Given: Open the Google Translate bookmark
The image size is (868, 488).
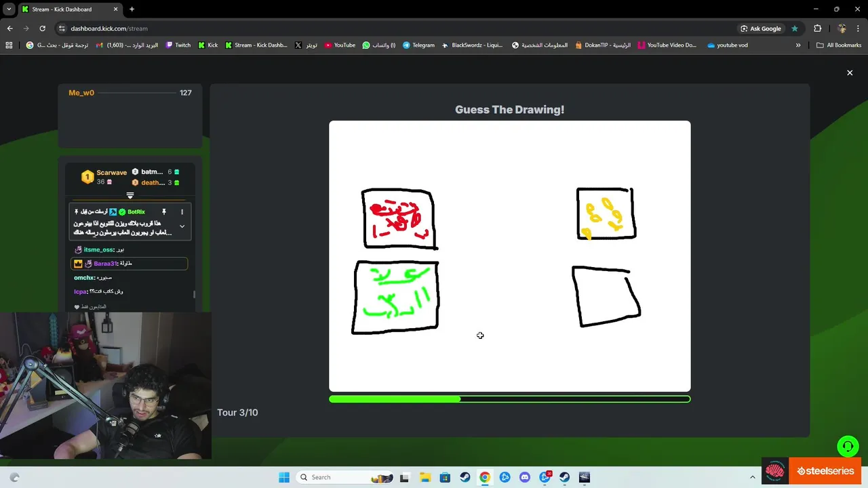Looking at the screenshot, I should [57, 45].
